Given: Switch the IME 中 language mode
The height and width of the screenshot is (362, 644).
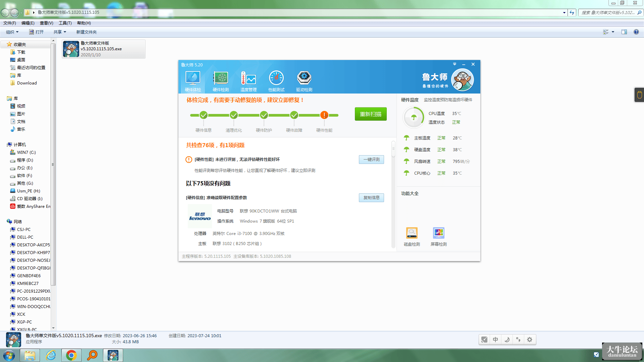Looking at the screenshot, I should [x=495, y=340].
